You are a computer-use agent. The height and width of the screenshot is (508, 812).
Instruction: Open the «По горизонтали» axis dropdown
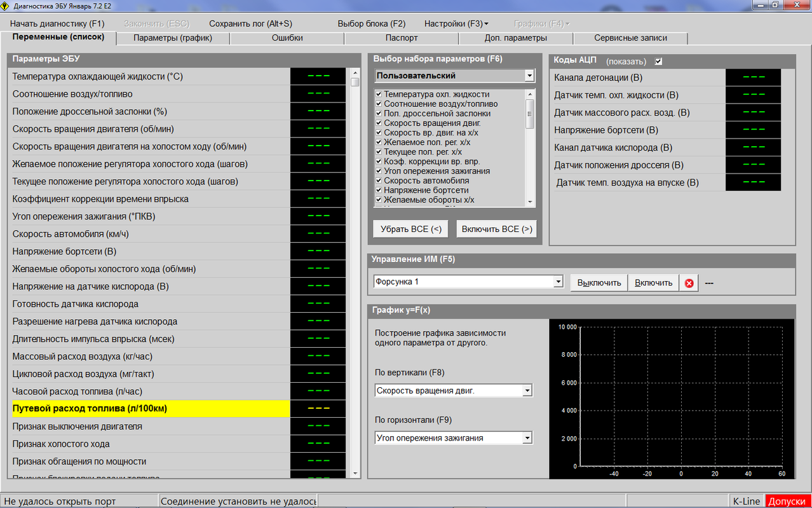tap(527, 438)
